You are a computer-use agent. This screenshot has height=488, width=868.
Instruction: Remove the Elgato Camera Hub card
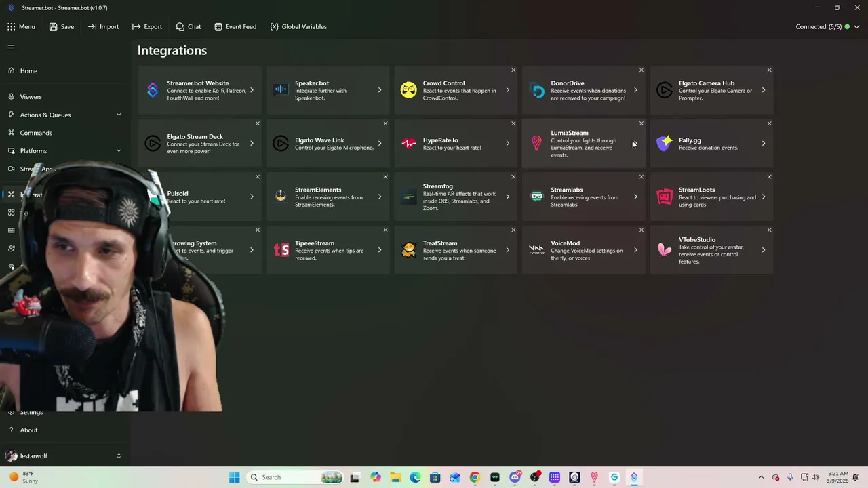coord(769,70)
